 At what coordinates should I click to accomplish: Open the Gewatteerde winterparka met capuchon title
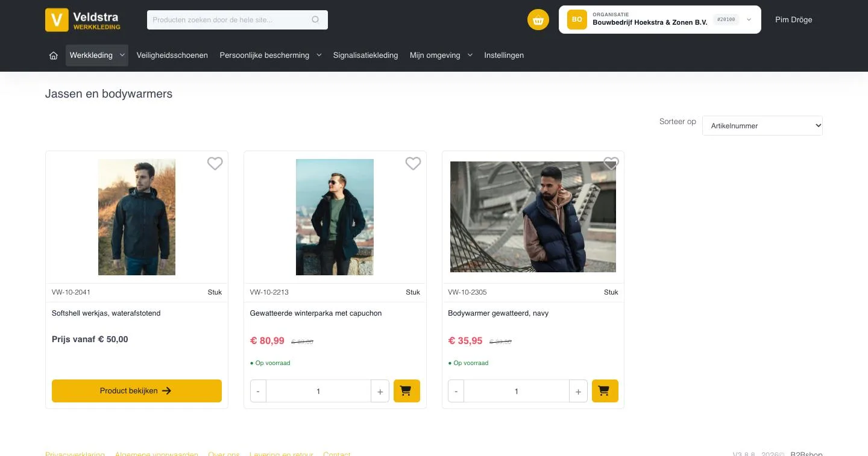316,313
